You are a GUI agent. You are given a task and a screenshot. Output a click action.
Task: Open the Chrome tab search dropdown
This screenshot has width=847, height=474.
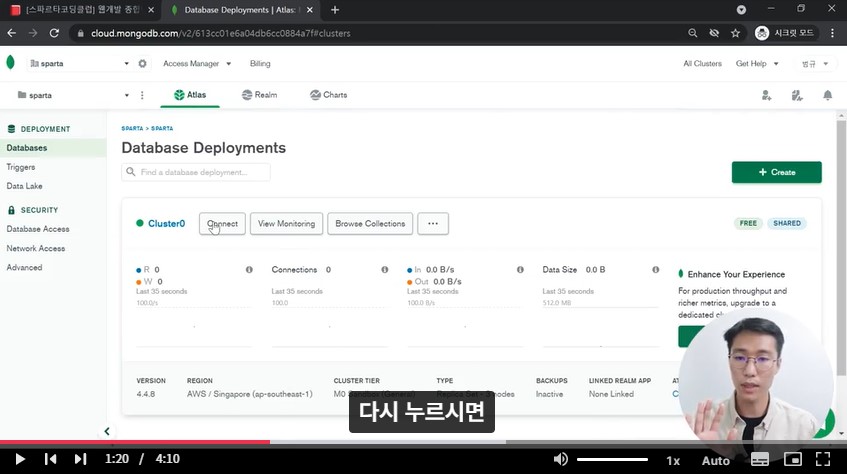click(x=741, y=10)
